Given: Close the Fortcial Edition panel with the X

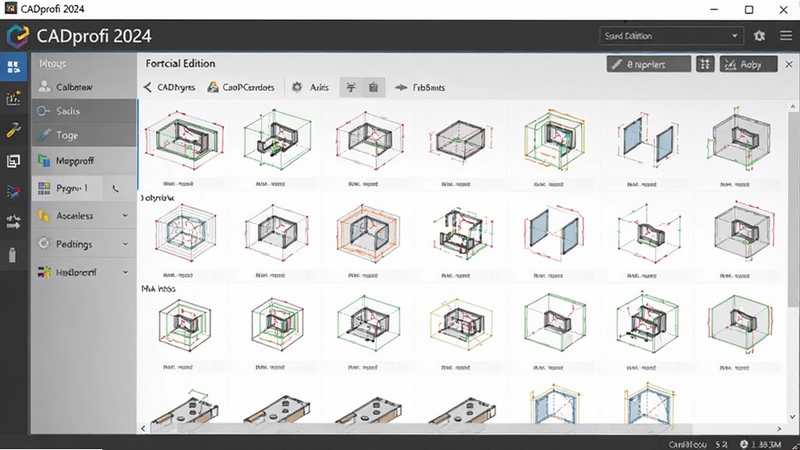Looking at the screenshot, I should pos(789,64).
